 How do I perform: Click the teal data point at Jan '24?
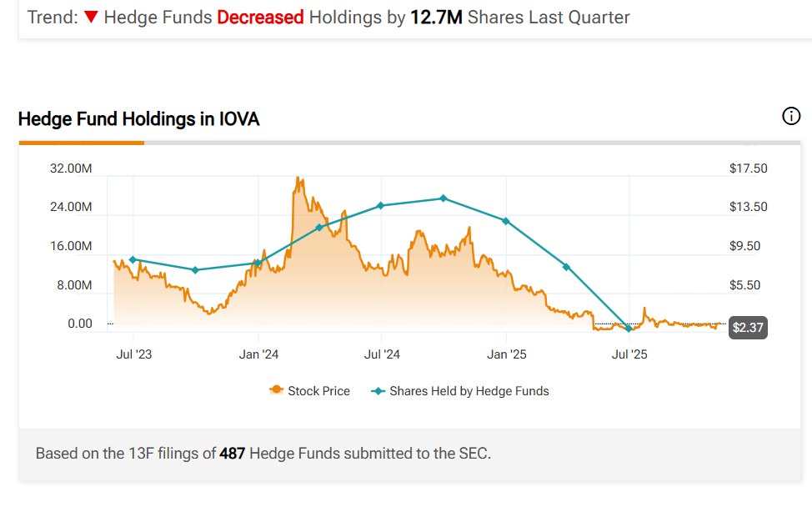click(x=258, y=264)
